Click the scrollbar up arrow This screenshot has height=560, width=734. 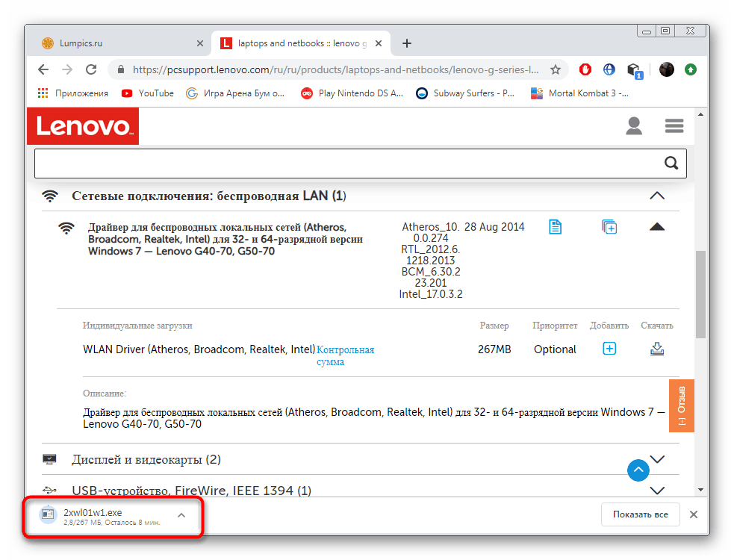700,114
